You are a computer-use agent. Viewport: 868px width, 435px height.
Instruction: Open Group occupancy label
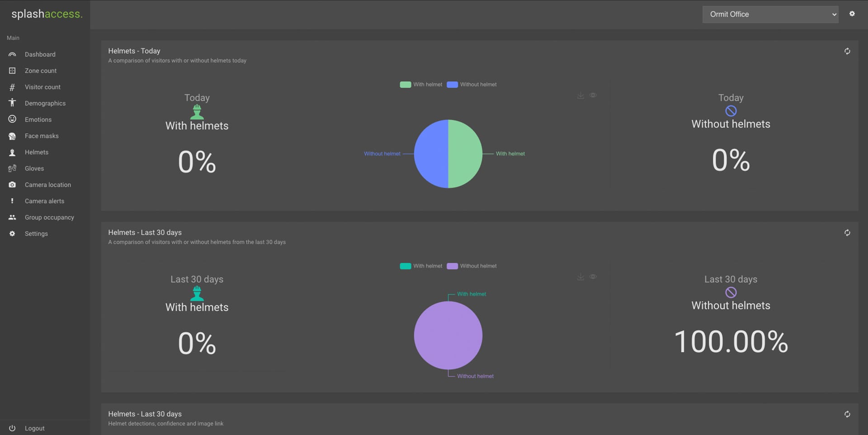point(49,217)
